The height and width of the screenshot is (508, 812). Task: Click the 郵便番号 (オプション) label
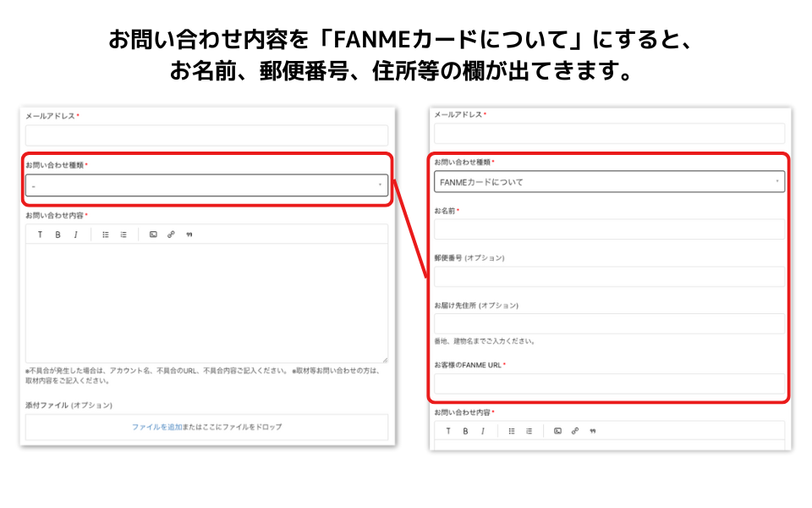click(x=469, y=257)
